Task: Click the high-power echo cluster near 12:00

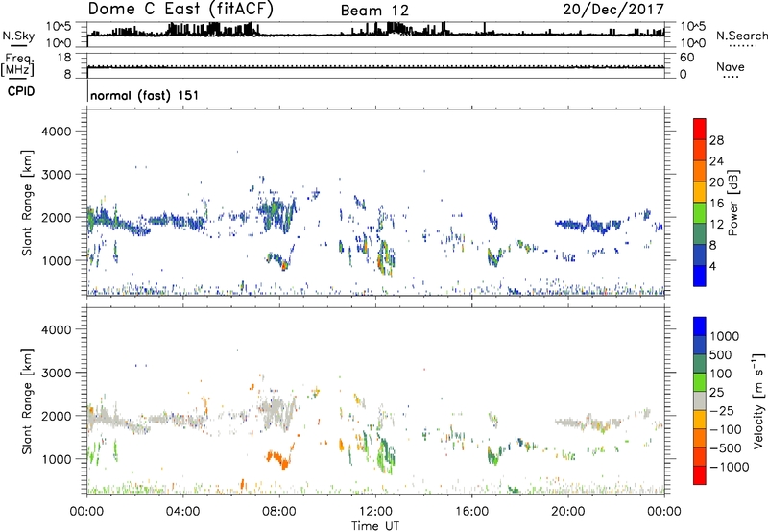Action: coord(386,257)
